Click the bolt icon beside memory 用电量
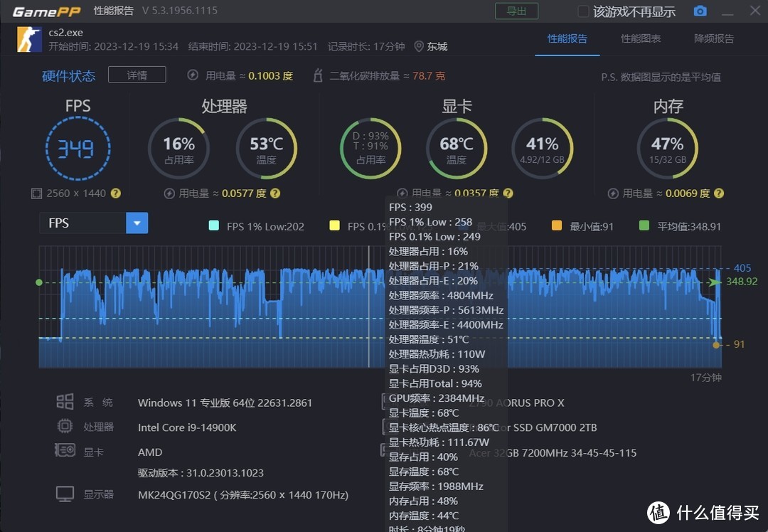This screenshot has width=768, height=532. coord(613,193)
